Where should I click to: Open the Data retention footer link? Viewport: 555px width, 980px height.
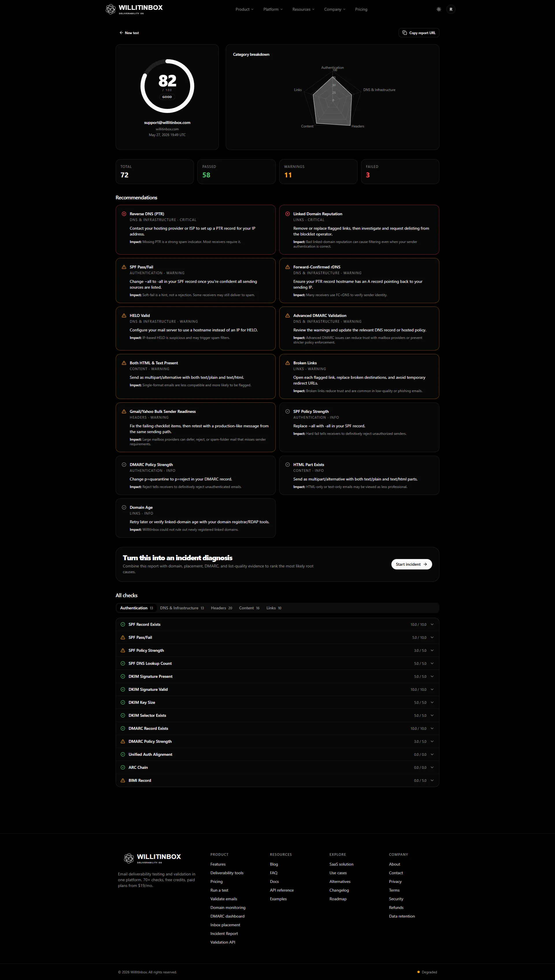pos(402,916)
